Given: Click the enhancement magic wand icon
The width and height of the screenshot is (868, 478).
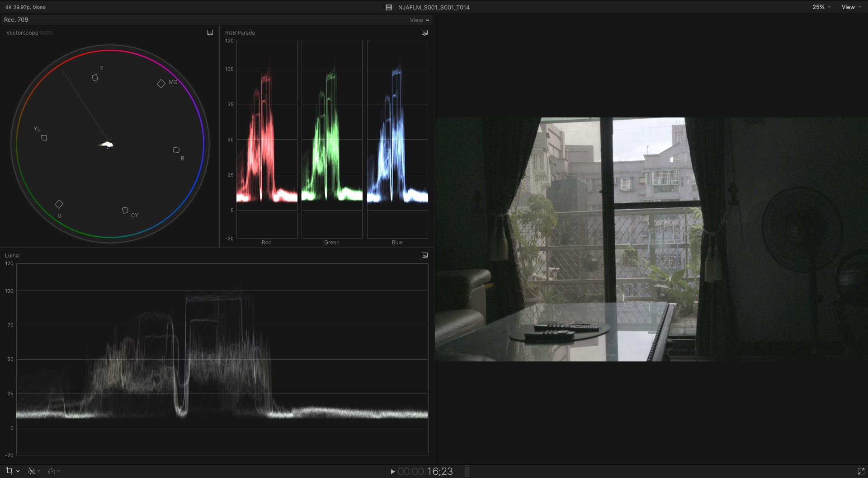Looking at the screenshot, I should tap(31, 471).
